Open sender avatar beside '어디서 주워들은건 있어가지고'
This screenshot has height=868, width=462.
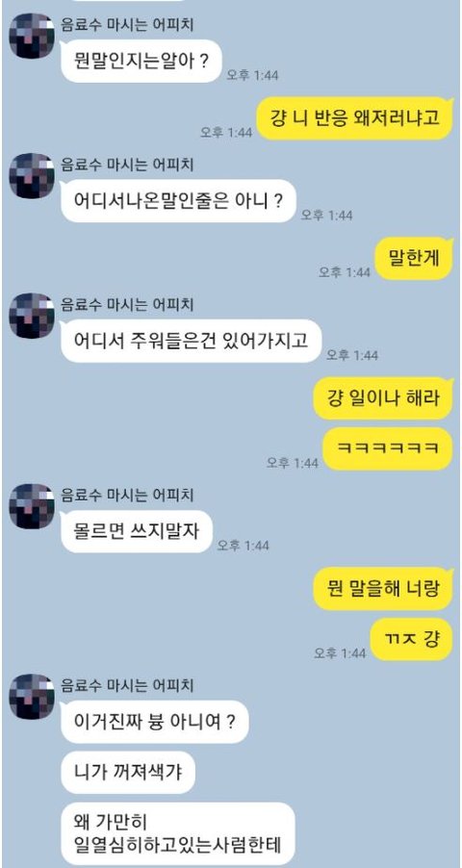click(x=32, y=316)
